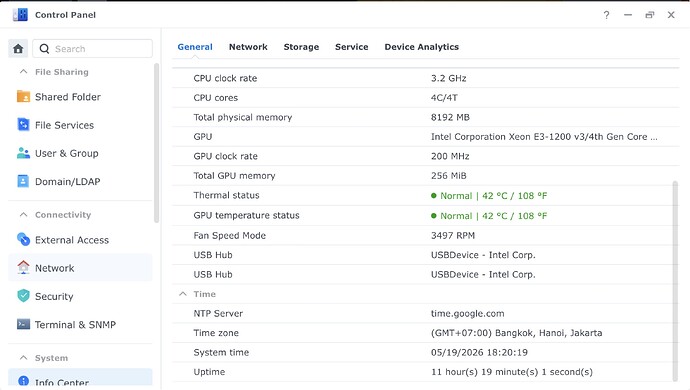Open Security settings
Image resolution: width=690 pixels, height=390 pixels.
[x=80, y=296]
